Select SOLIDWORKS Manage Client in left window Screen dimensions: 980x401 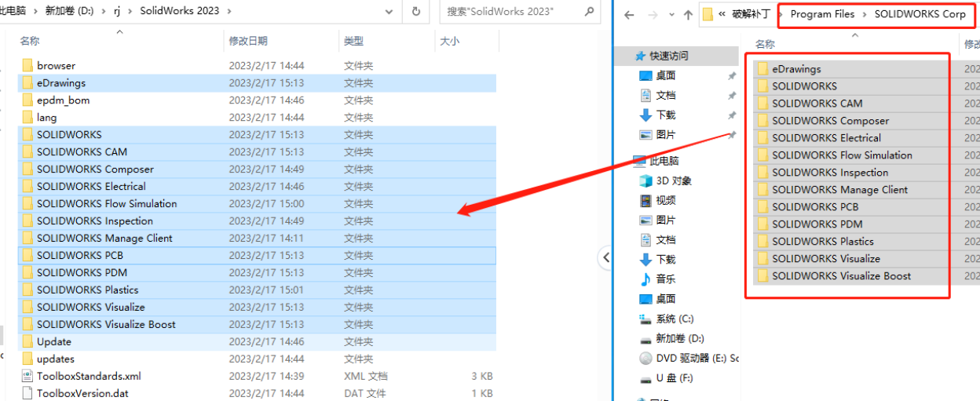(257, 239)
